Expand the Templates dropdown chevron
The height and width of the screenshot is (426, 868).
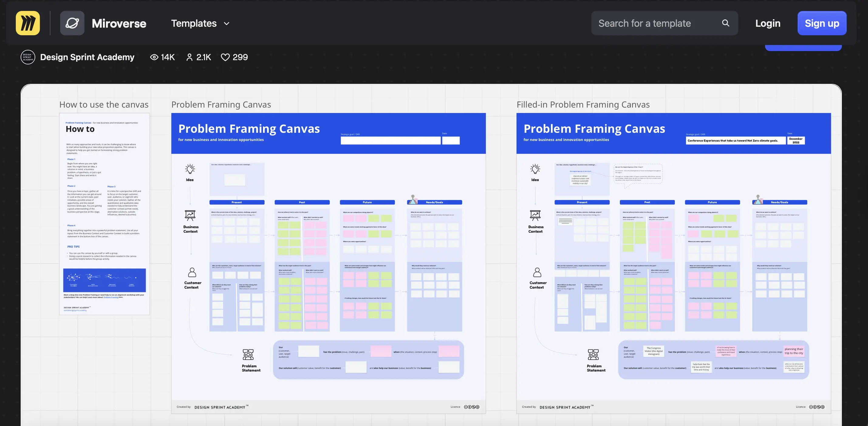tap(227, 24)
